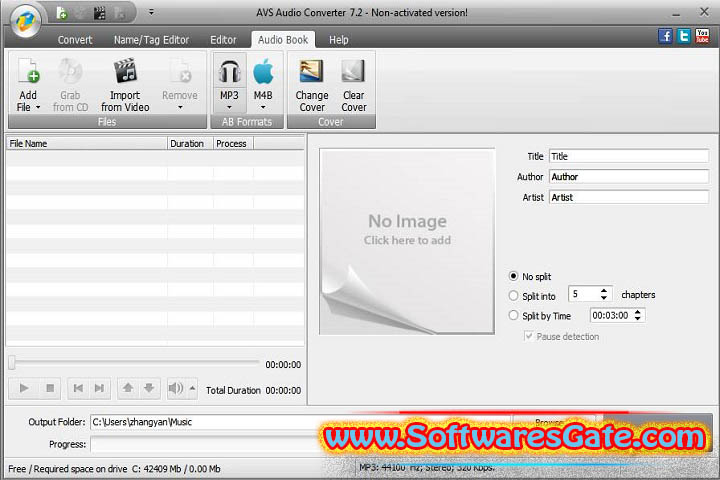Click Change Cover
The width and height of the screenshot is (720, 480).
tap(312, 85)
